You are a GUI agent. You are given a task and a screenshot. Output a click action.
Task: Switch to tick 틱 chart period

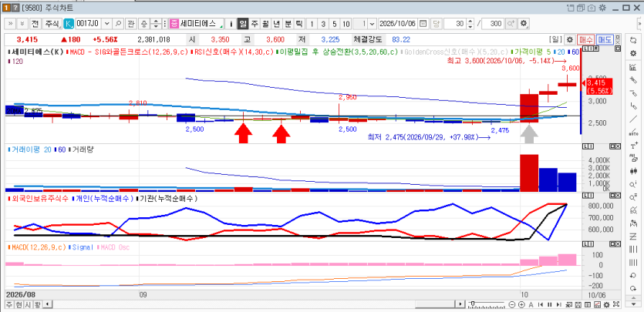[298, 24]
